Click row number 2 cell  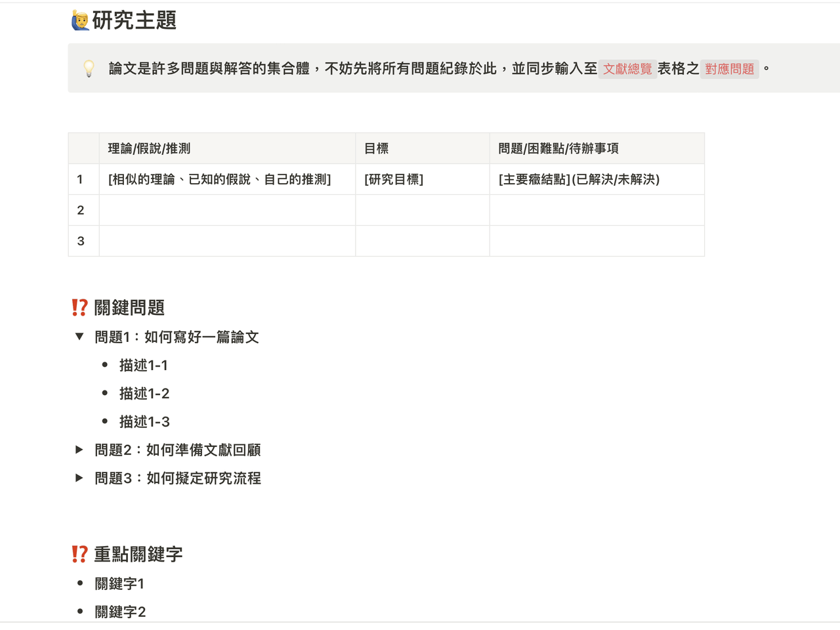click(83, 210)
